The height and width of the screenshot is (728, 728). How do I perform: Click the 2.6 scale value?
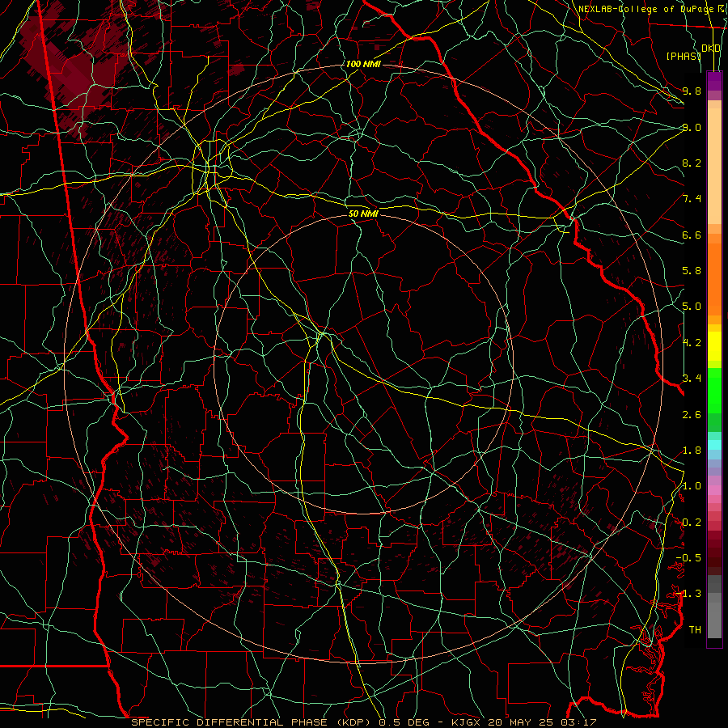(x=692, y=415)
